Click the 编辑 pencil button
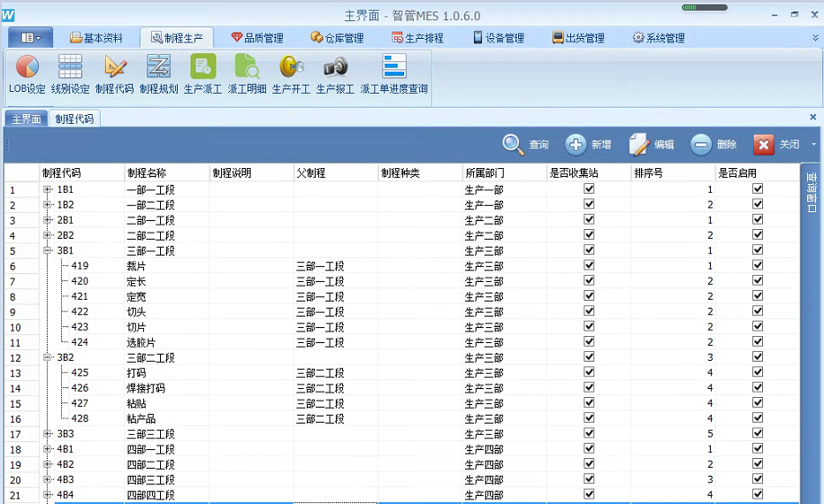This screenshot has height=504, width=824. [x=651, y=144]
